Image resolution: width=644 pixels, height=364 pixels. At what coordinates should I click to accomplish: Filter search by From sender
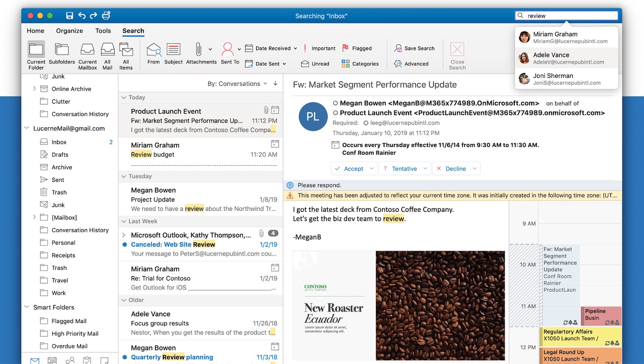pos(154,54)
